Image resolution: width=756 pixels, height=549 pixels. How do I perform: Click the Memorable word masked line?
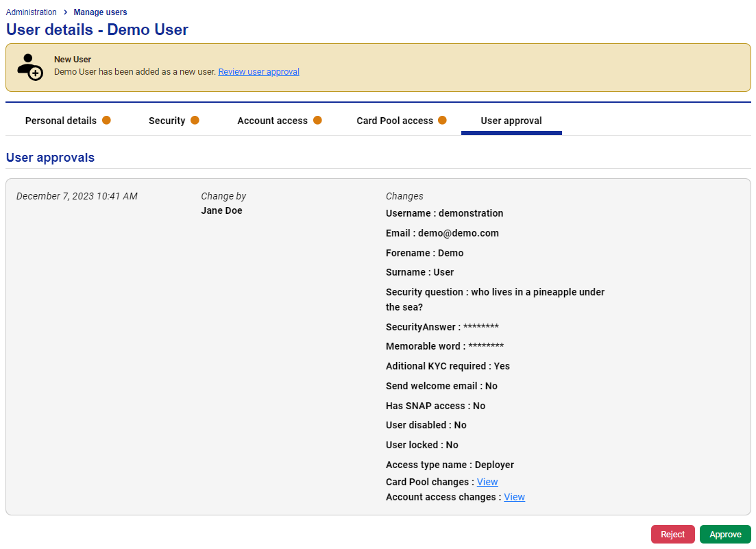click(x=445, y=346)
